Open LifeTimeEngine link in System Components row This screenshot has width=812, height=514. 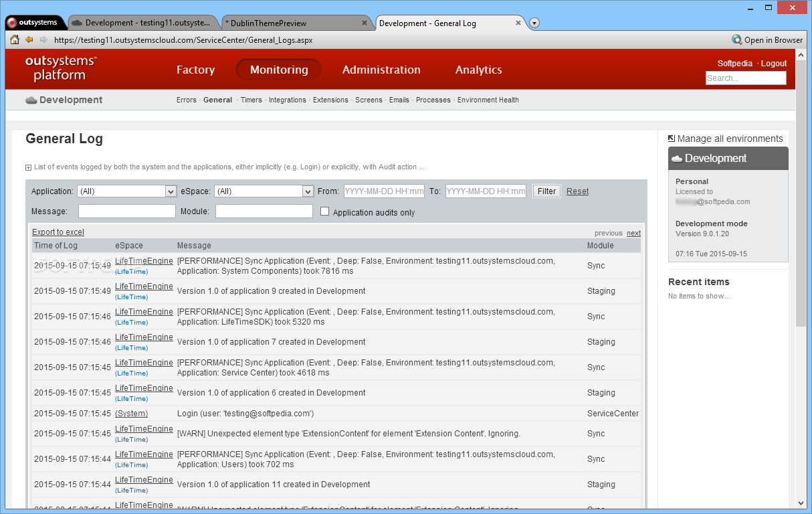tap(144, 261)
